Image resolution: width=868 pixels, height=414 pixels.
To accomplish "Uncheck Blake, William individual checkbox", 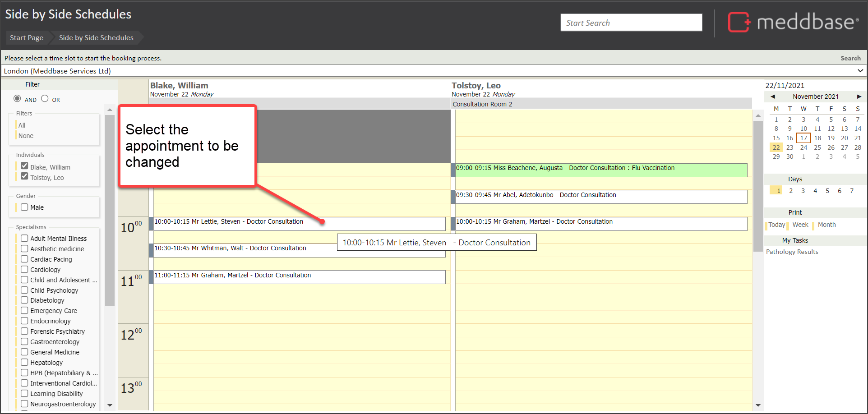I will tap(24, 166).
